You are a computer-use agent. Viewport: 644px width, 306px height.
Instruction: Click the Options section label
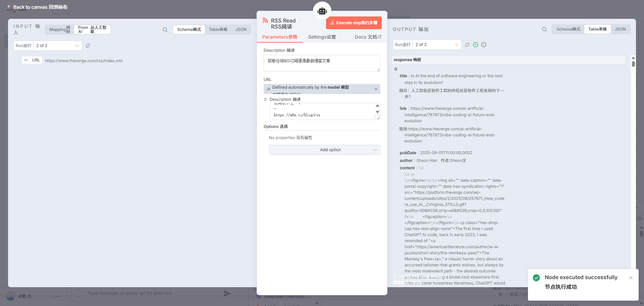point(276,127)
